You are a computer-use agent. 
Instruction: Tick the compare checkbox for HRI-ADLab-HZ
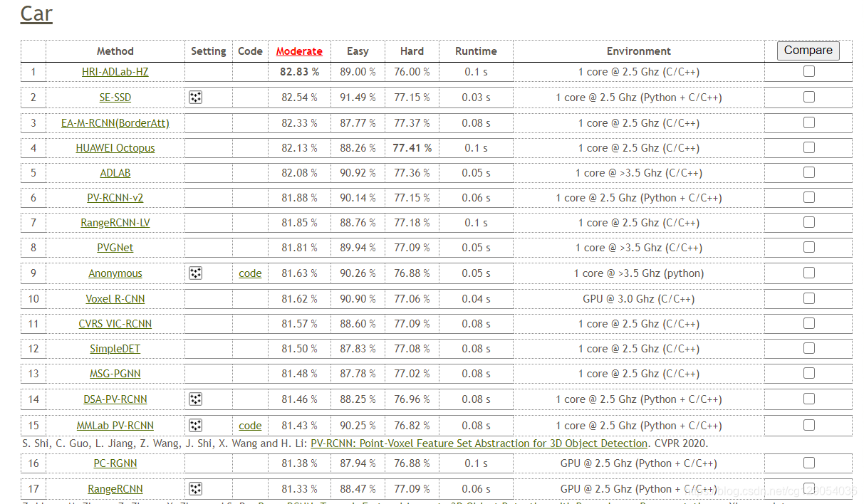coord(809,71)
